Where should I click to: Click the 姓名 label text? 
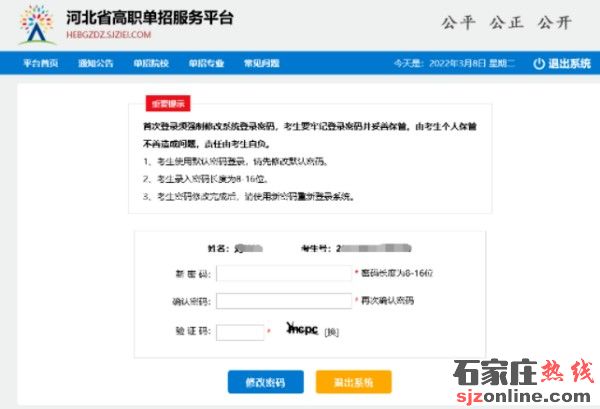pyautogui.click(x=218, y=249)
